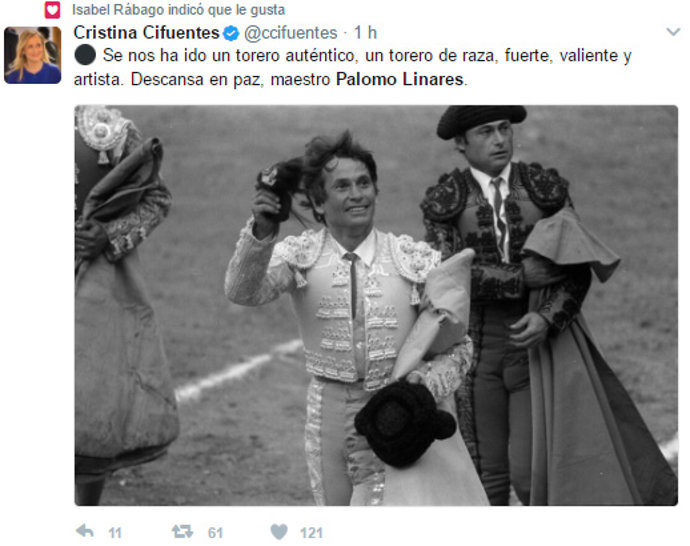Open Cristina Cifuentes profile picture
Image resolution: width=690 pixels, height=546 pixels.
coord(33,55)
